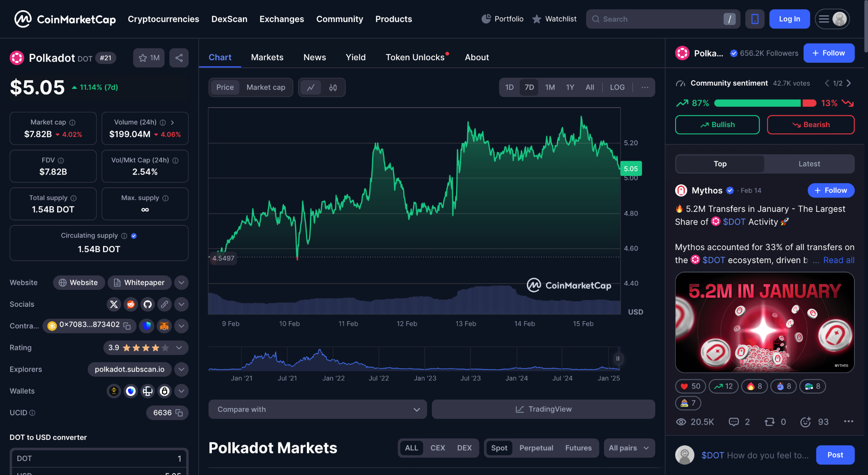This screenshot has width=868, height=475.
Task: Open Mythos post more options menu
Action: click(849, 421)
